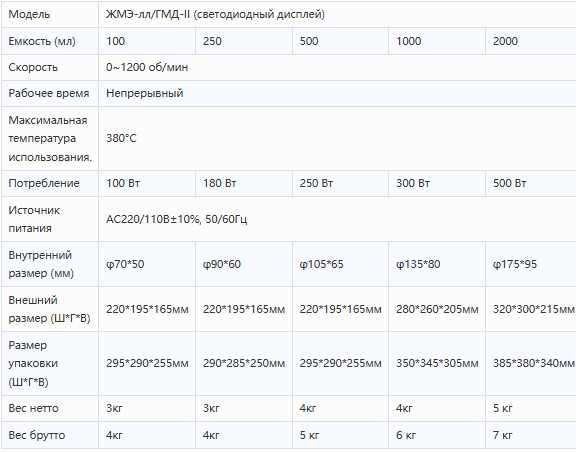
Task: Select the 320*300*215мм outer size cell
Action: 531,309
